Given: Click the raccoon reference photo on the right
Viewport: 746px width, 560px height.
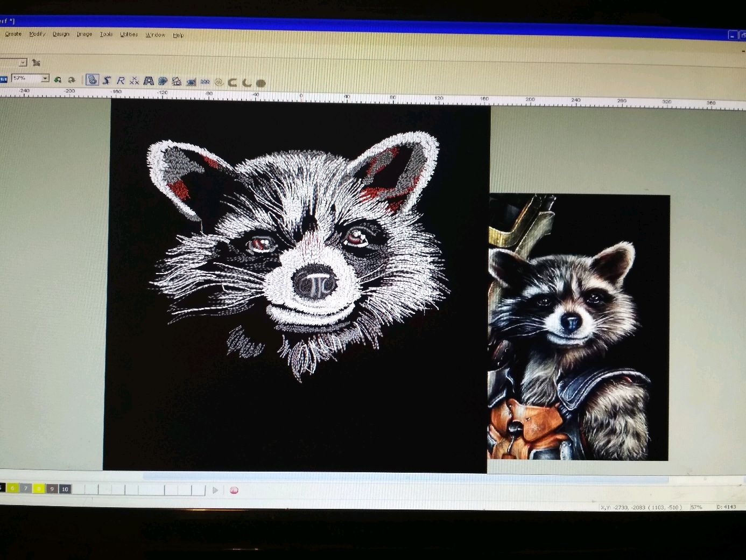Looking at the screenshot, I should pos(578,327).
